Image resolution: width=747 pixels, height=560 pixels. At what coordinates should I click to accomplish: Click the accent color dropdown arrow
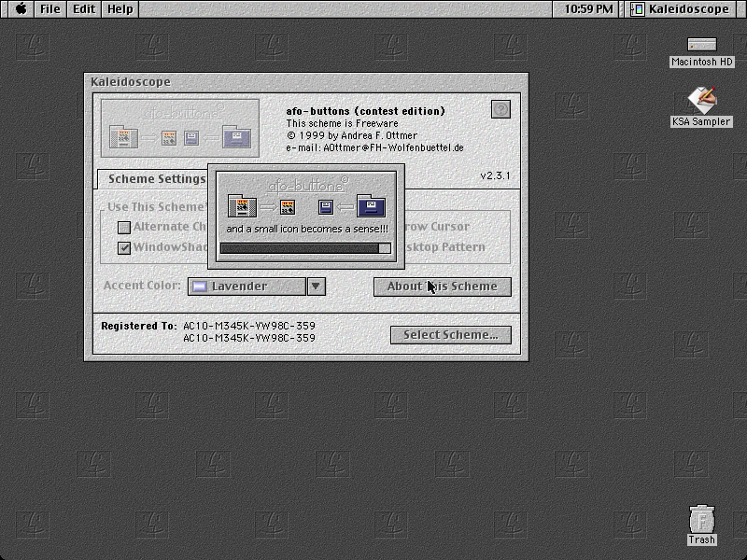click(317, 287)
